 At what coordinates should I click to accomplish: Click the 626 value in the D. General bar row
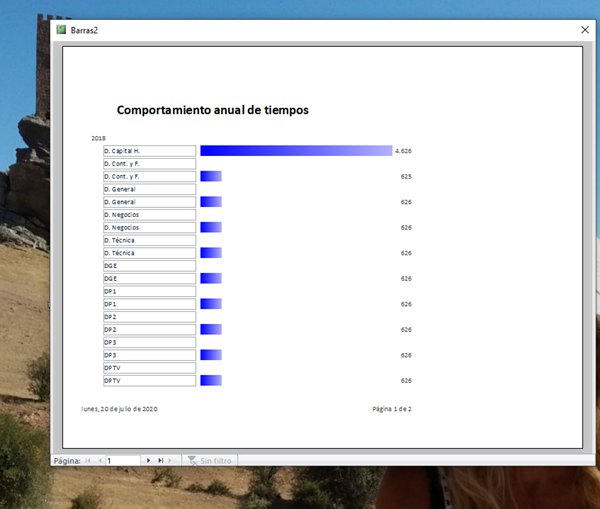point(406,202)
